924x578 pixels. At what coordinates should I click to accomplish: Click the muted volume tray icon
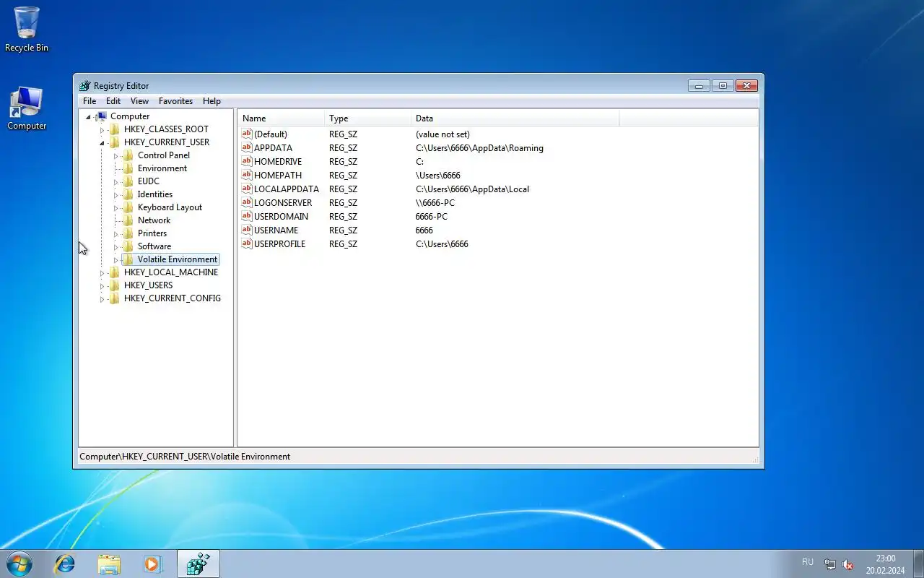(x=847, y=565)
